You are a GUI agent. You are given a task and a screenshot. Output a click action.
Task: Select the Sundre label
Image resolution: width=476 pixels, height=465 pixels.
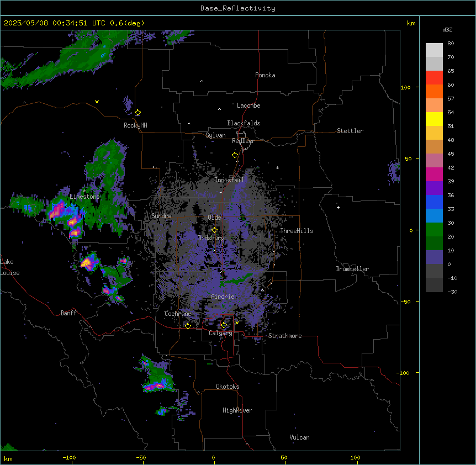(x=161, y=216)
